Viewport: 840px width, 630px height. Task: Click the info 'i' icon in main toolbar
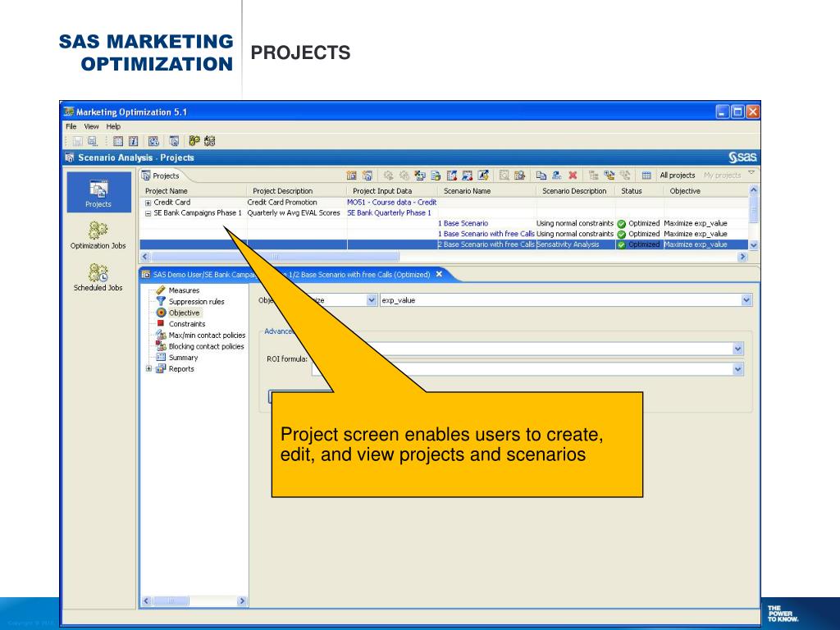pyautogui.click(x=134, y=141)
